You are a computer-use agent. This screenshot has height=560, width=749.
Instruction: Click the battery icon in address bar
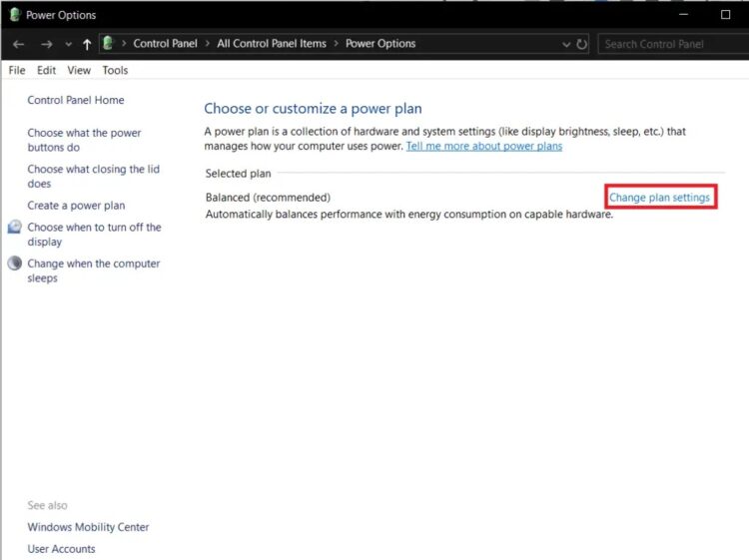(x=109, y=44)
